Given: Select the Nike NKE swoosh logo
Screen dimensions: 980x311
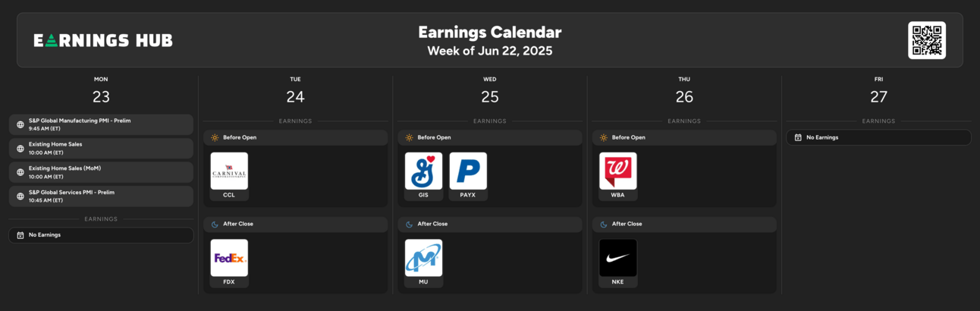Looking at the screenshot, I should point(618,258).
